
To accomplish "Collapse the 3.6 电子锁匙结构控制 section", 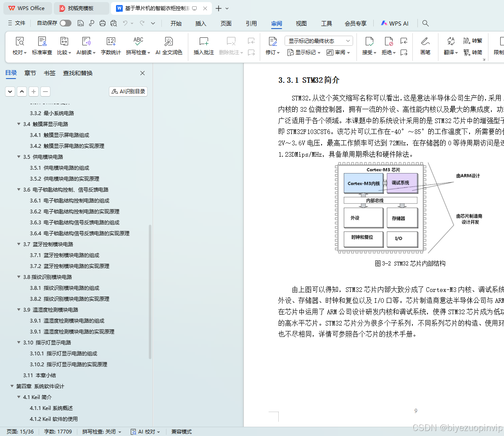I will pyautogui.click(x=18, y=189).
